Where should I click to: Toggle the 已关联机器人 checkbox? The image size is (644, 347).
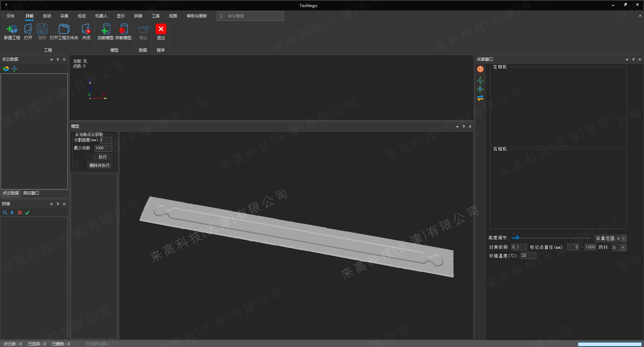click(x=83, y=344)
